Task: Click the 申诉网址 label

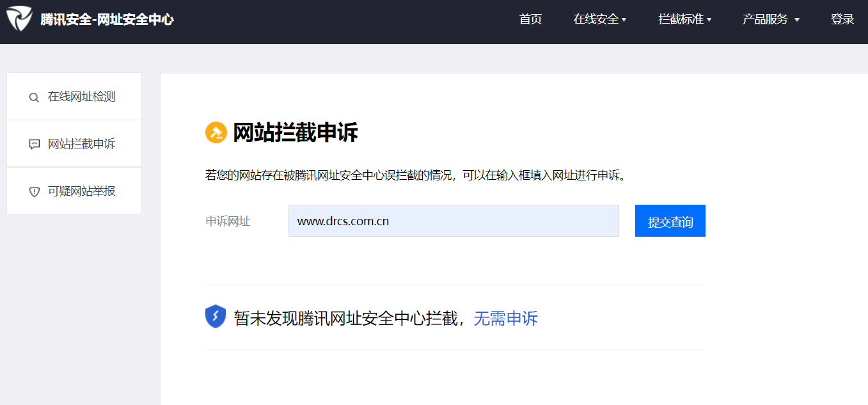Action: pos(228,221)
